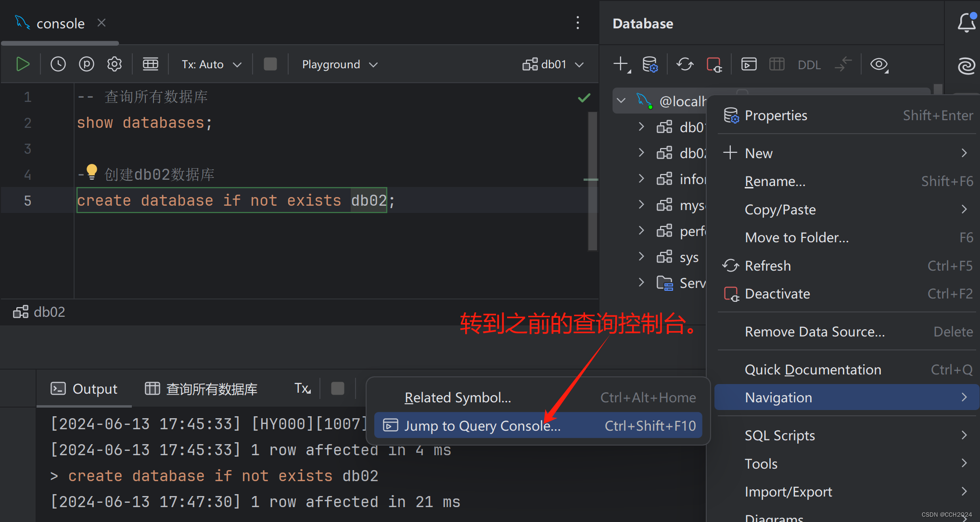Collapse the @localhost data source node

click(x=621, y=100)
